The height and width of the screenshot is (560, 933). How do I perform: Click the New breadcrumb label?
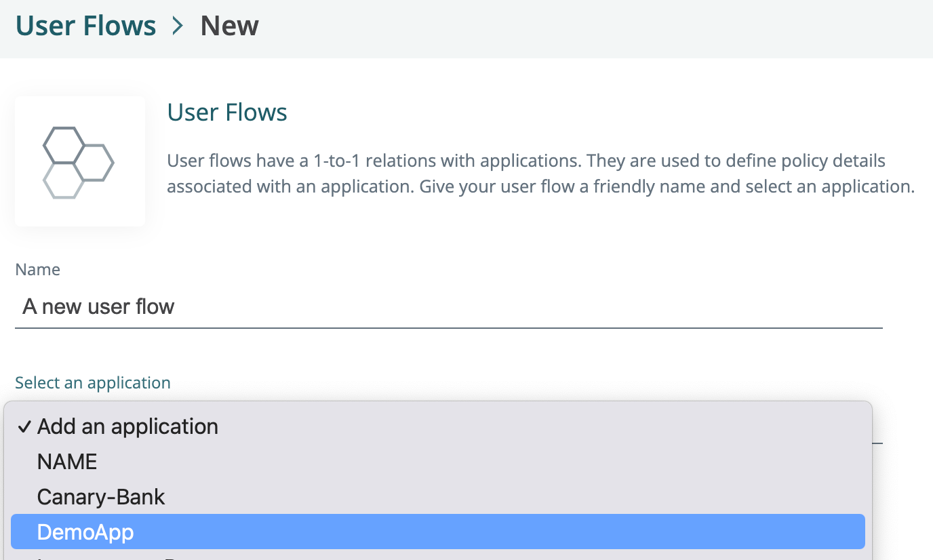[229, 26]
